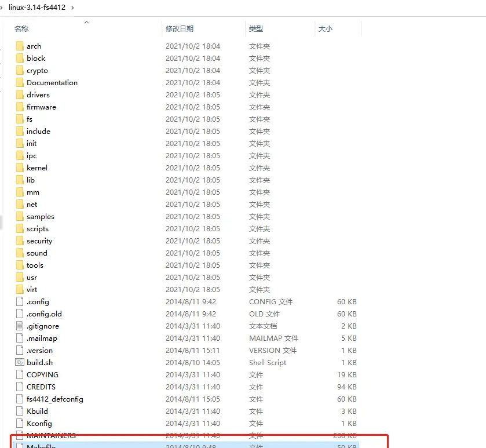Open linux-3.14-fs4412 from the breadcrumb path
This screenshot has height=448, width=486.
tap(36, 8)
